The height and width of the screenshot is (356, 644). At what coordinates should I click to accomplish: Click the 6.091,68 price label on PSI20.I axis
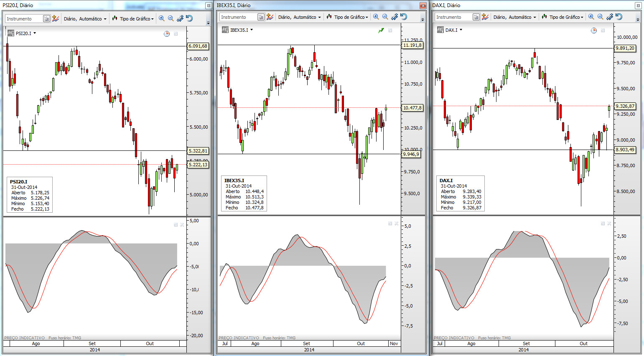pos(198,46)
